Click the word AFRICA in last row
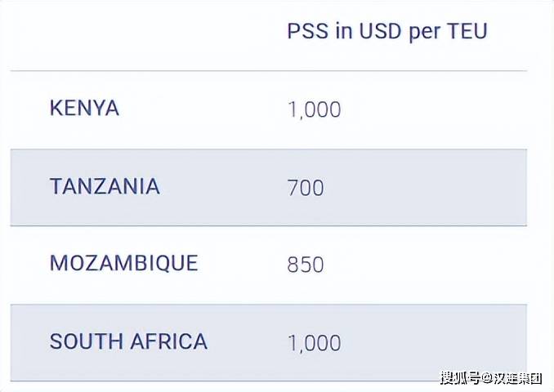554x392 pixels. coord(168,341)
